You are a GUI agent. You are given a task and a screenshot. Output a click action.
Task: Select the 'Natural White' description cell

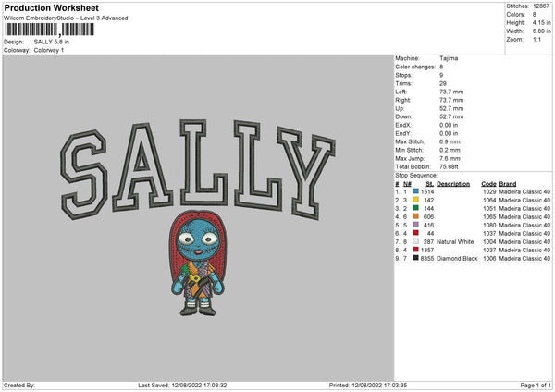tap(455, 241)
